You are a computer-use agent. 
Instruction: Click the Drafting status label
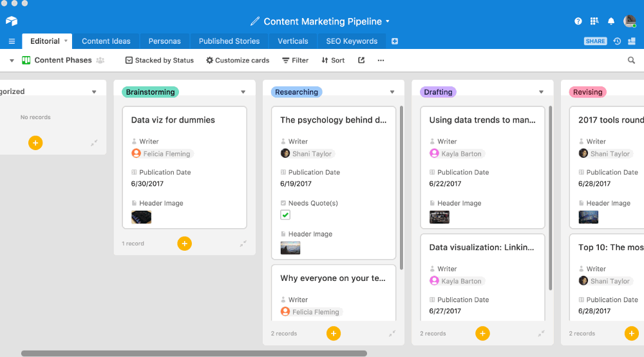438,92
